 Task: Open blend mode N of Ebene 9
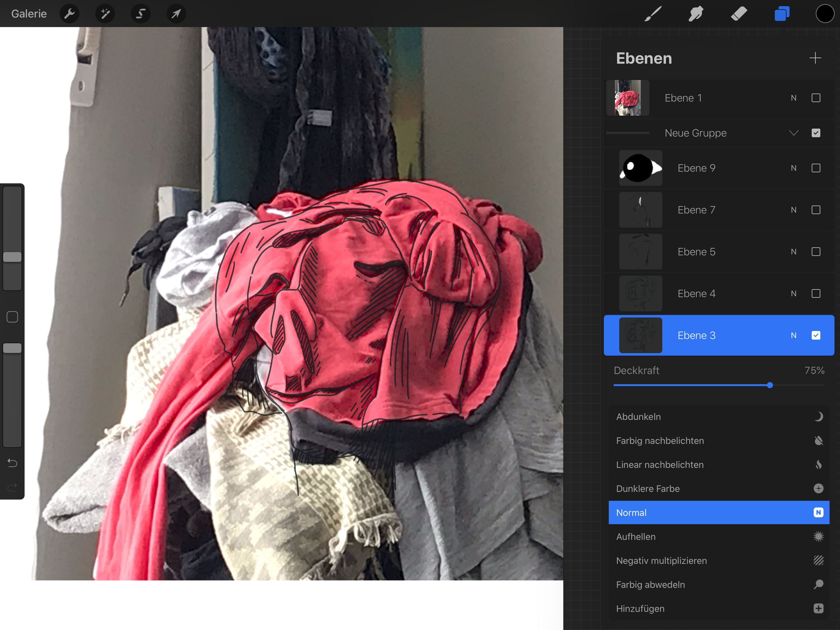[x=794, y=168]
